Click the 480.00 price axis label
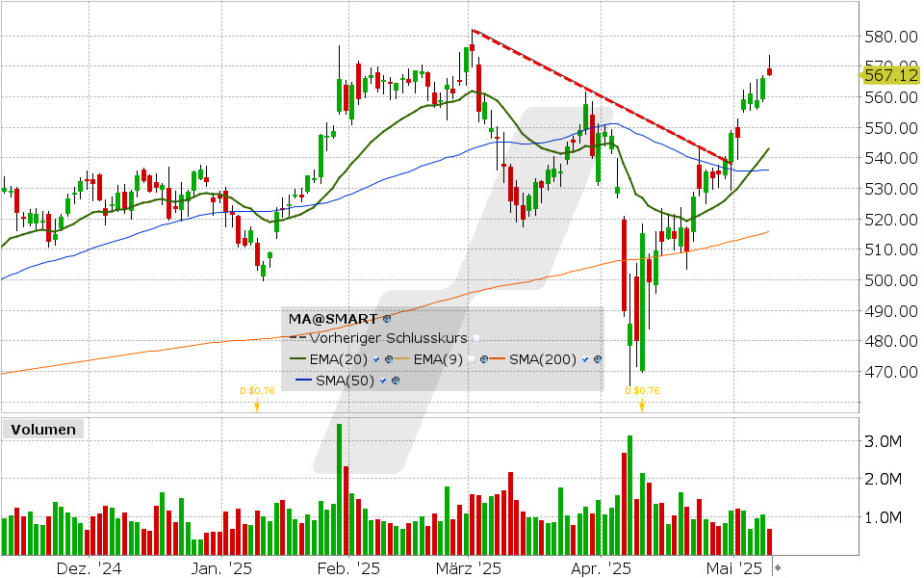Screen dimensions: 924x578 [x=890, y=341]
